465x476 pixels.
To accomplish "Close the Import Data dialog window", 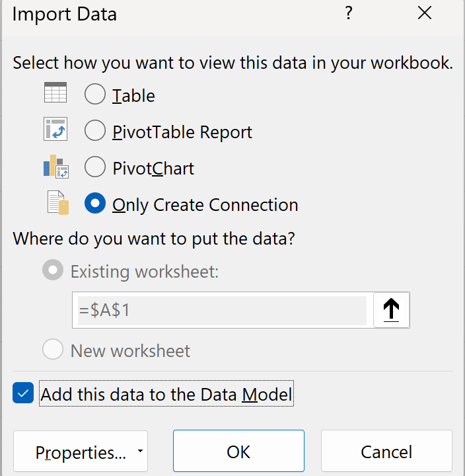I will tap(425, 14).
